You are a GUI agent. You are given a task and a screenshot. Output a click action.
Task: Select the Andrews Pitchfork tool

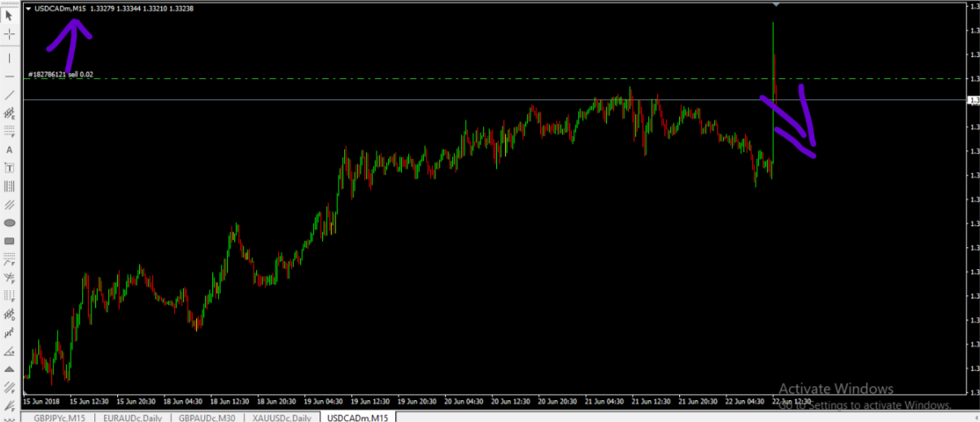(10, 205)
